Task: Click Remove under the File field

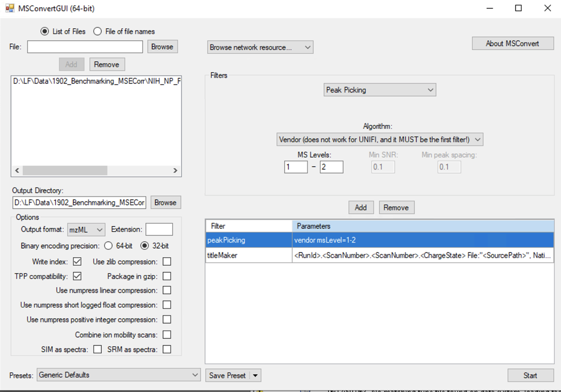Action: pyautogui.click(x=106, y=64)
